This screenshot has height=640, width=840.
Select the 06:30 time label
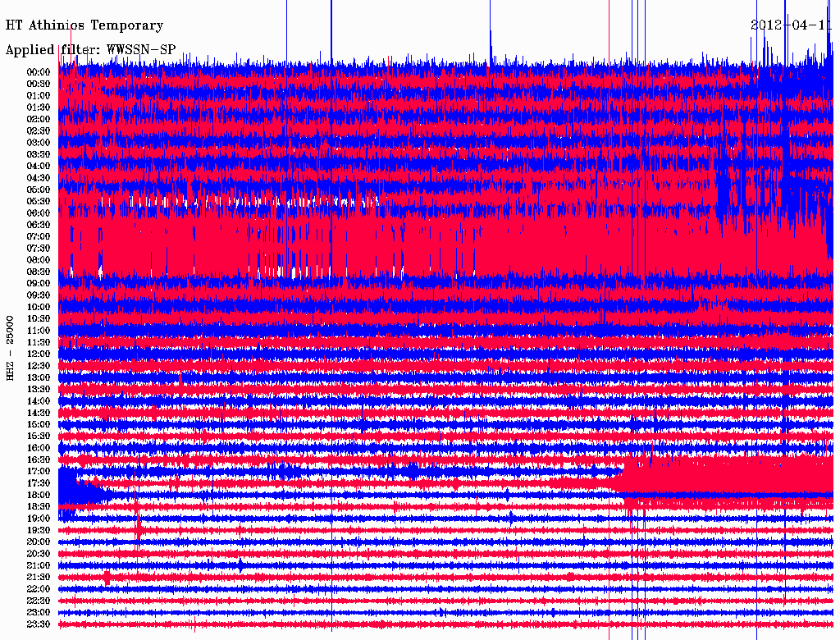click(x=39, y=225)
